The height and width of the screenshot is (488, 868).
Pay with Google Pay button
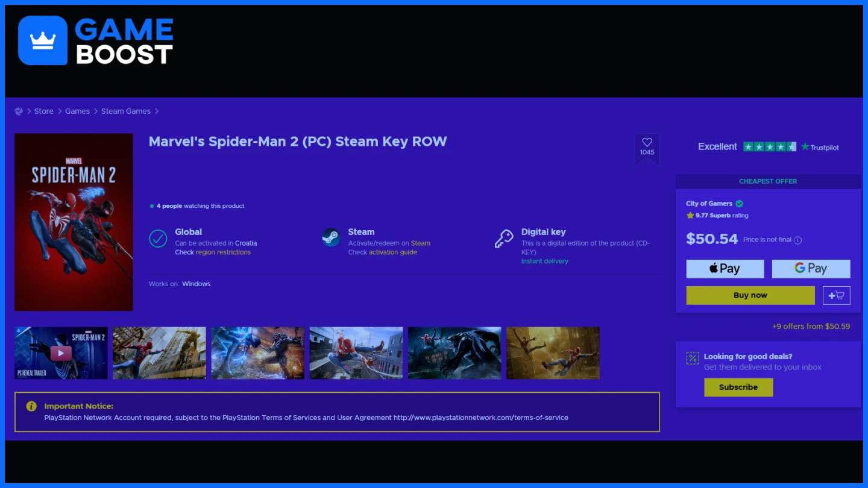point(811,269)
